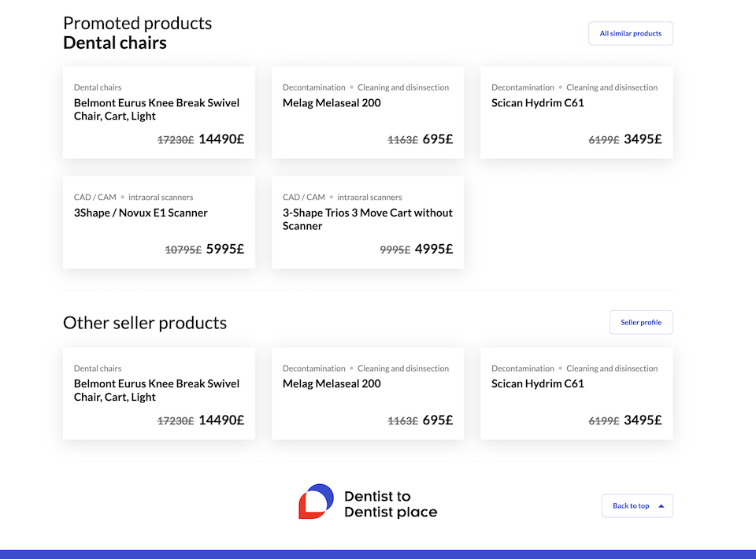Open the Seller profile page

[640, 323]
